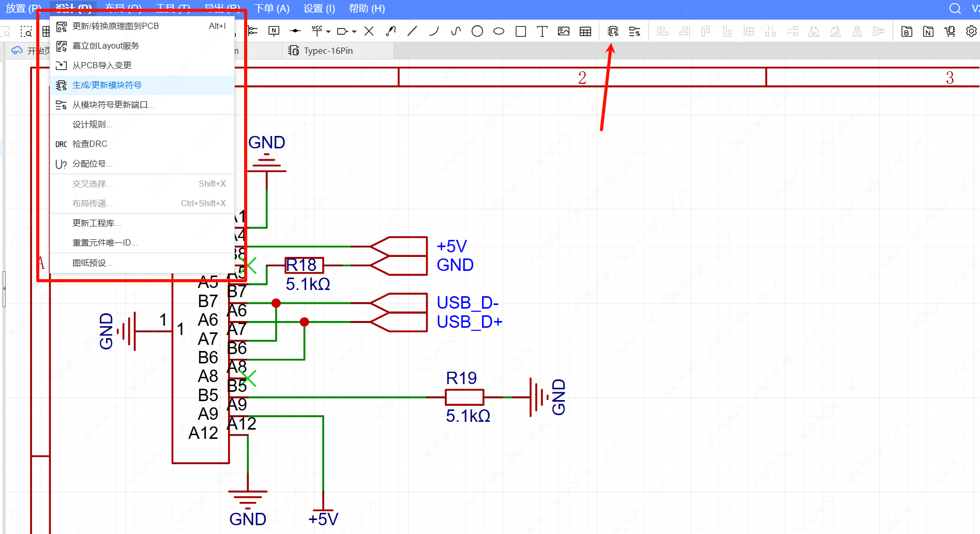
Task: Select the VCC power flag tool
Action: coord(317,32)
